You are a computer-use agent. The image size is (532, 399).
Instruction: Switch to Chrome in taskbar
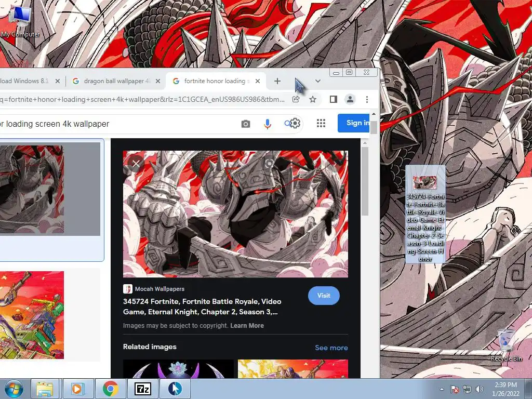[x=110, y=389]
